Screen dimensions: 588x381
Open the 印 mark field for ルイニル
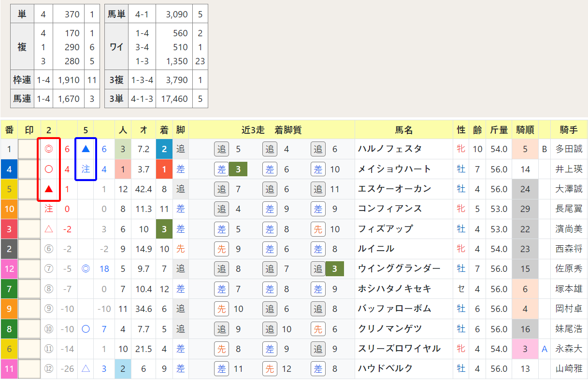pos(29,249)
